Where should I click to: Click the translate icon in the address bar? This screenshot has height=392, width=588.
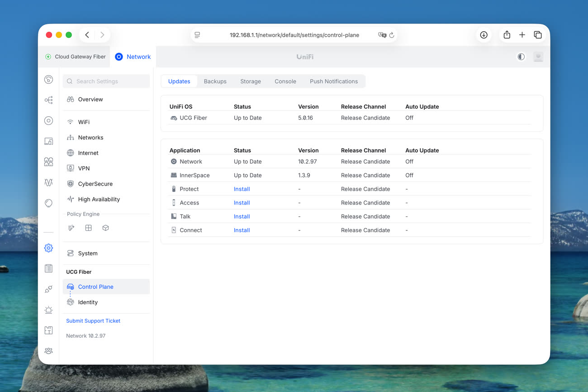click(382, 35)
